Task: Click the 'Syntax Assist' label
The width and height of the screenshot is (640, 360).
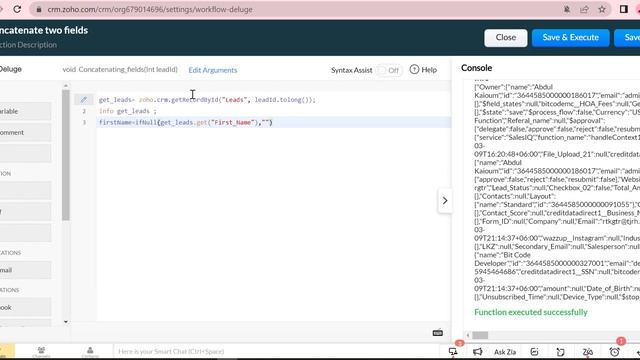Action: click(351, 70)
